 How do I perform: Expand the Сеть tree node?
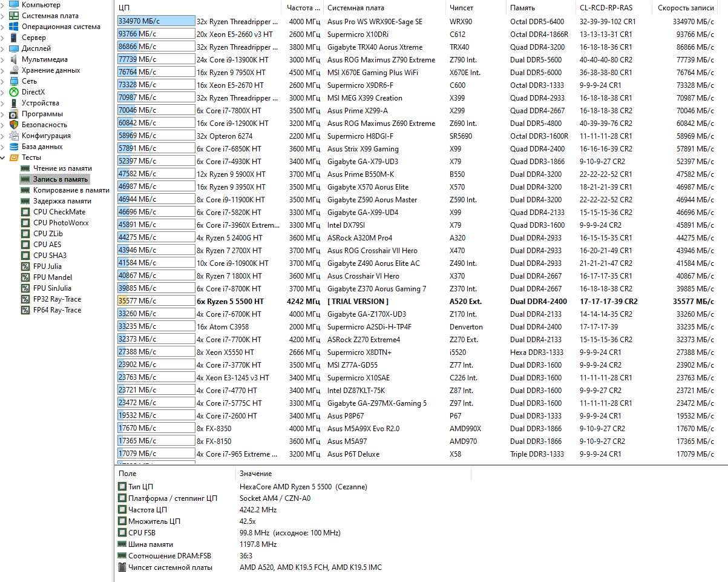[3, 81]
